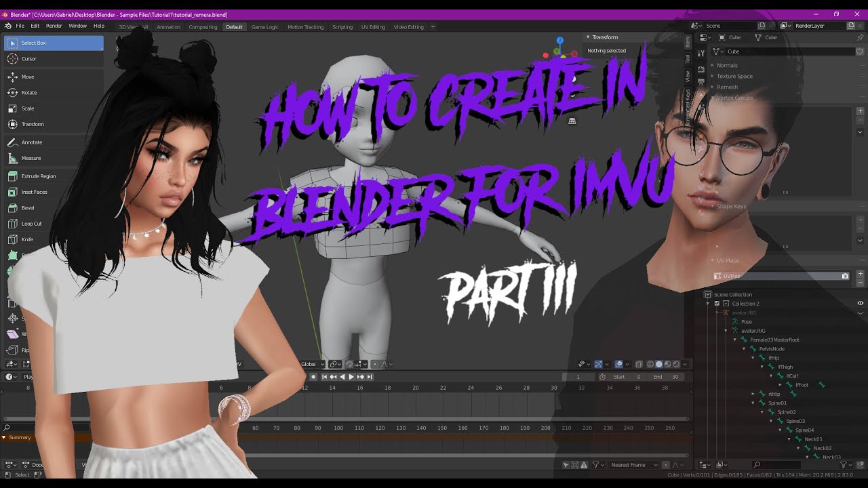The image size is (868, 488).
Task: Add a new workspace with plus button
Action: tap(433, 27)
